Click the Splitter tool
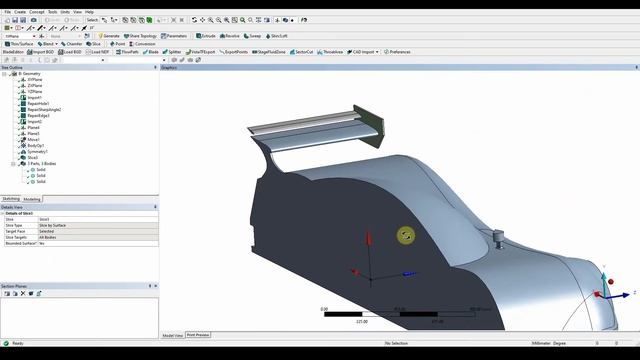The image size is (640, 360). [172, 52]
